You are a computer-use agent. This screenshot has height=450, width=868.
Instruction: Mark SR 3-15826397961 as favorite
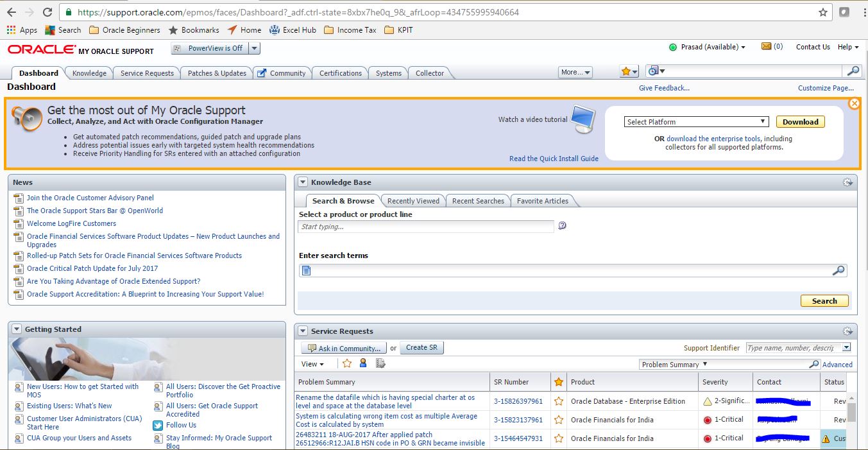coord(559,401)
